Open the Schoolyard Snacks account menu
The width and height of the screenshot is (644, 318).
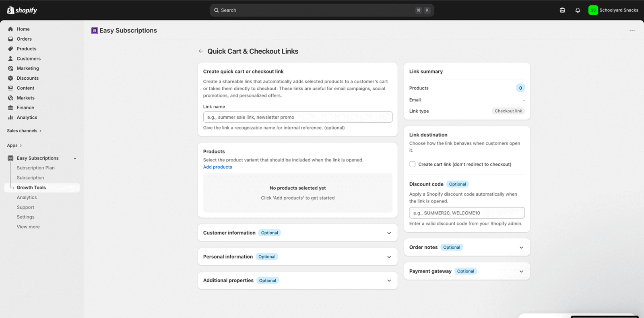point(613,10)
